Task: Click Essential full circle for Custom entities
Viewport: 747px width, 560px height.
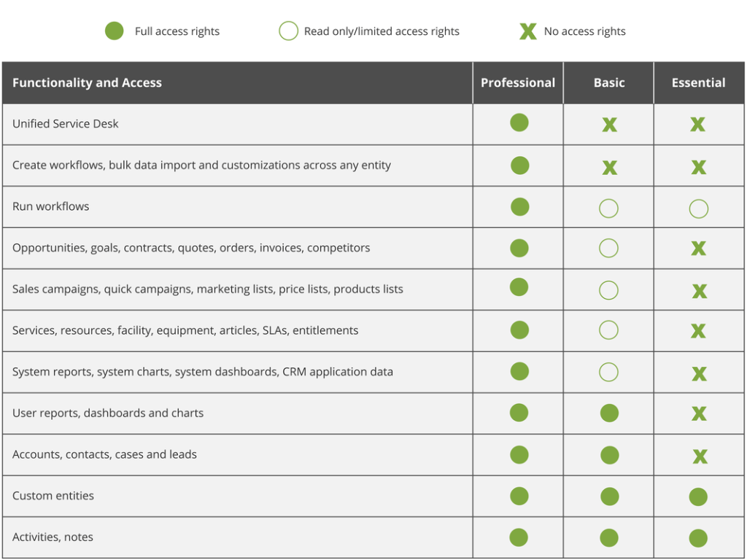Action: click(698, 497)
